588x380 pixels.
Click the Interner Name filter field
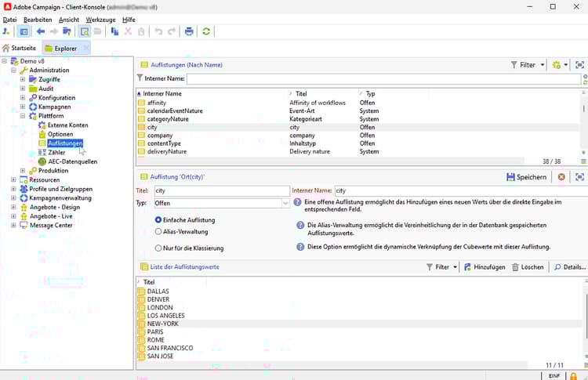click(383, 78)
